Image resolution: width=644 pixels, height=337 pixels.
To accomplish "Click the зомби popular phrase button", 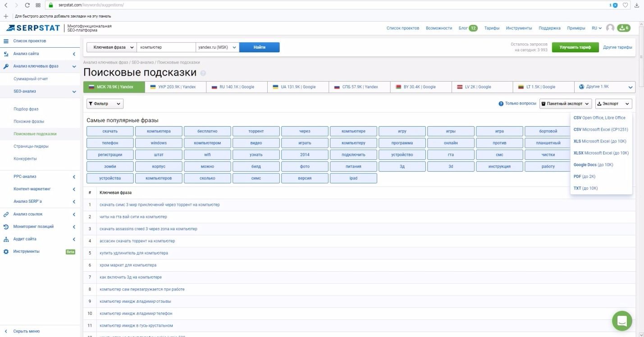I will (x=110, y=166).
